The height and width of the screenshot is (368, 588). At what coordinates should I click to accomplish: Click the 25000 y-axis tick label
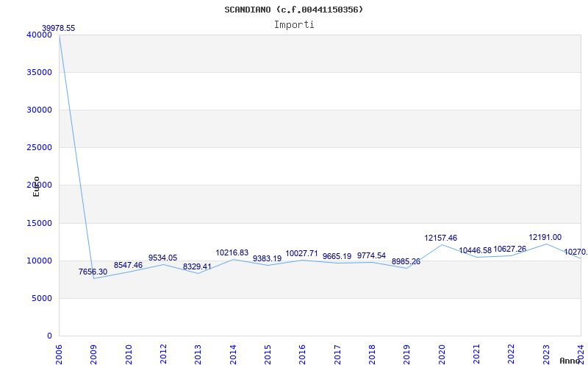(x=40, y=148)
